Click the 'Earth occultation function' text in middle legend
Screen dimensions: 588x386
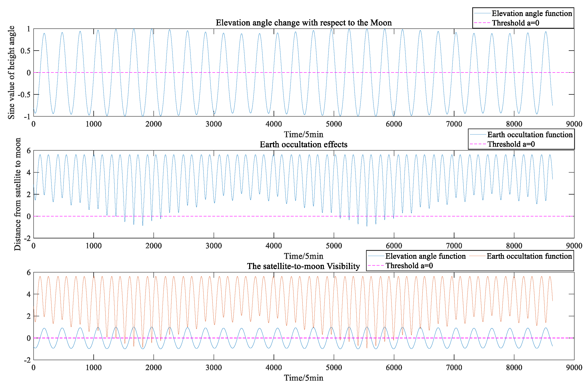(x=530, y=135)
